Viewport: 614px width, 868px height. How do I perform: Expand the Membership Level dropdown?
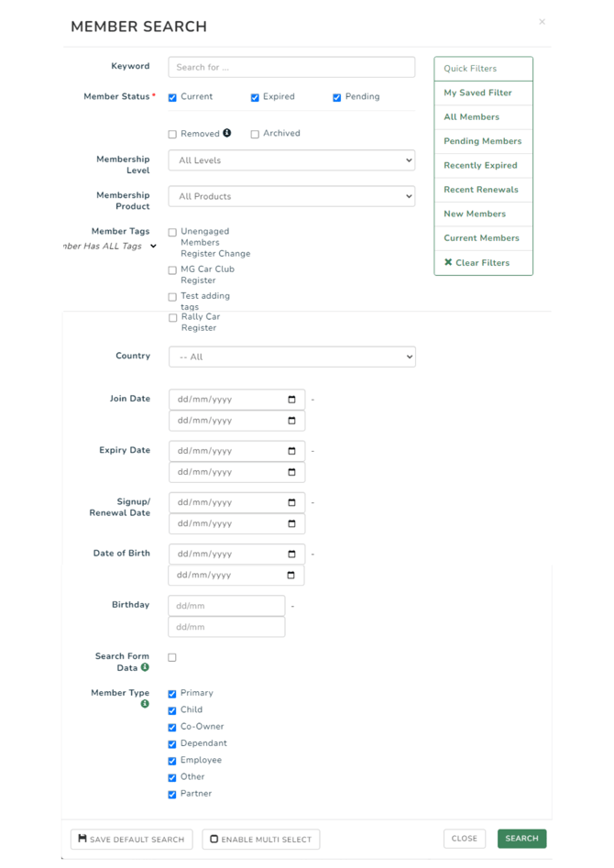291,160
